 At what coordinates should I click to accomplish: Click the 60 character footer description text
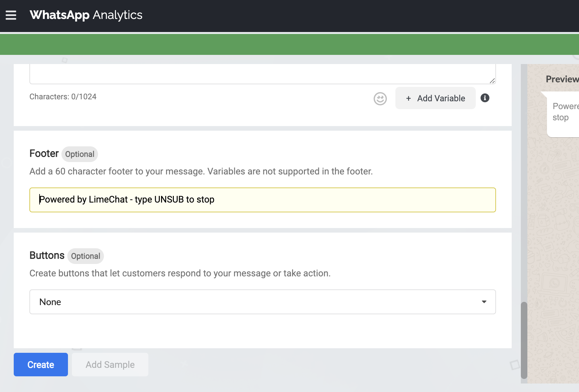coord(201,171)
